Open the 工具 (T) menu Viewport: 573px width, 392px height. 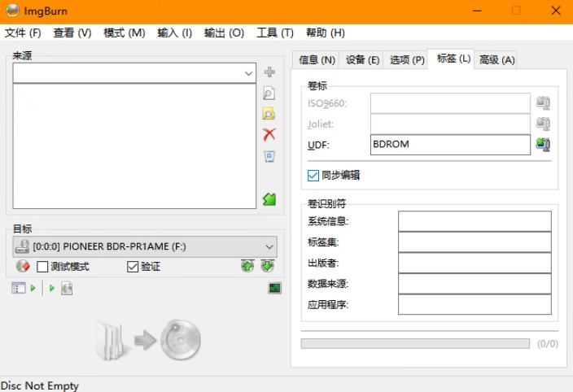point(275,33)
